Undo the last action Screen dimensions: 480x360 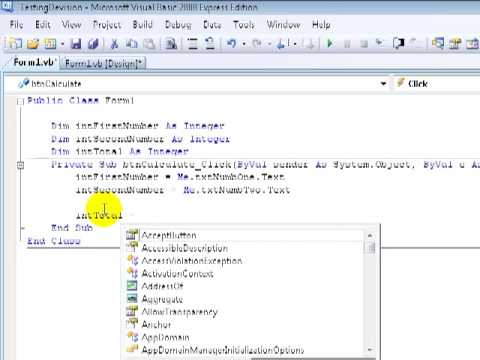click(231, 44)
